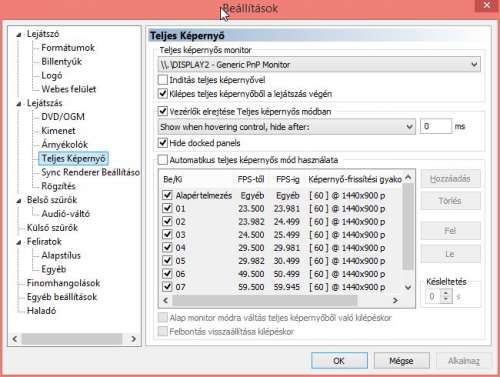Click the Törlés button
This screenshot has height=377, width=500.
coord(450,201)
